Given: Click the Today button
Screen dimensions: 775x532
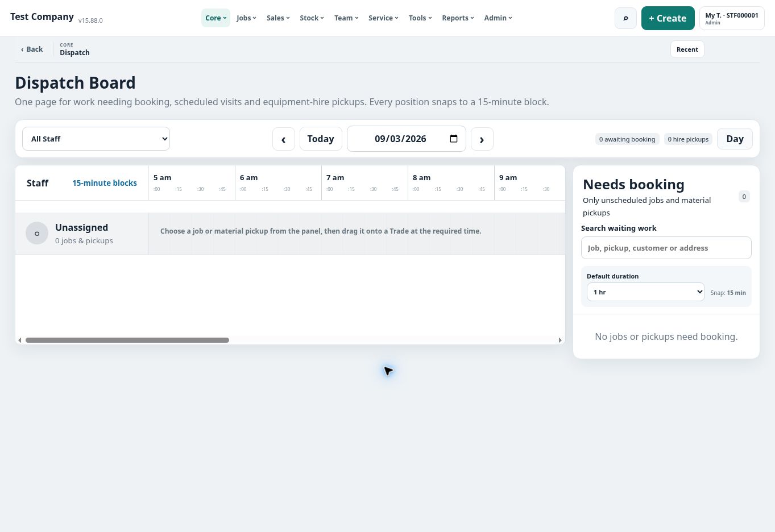Looking at the screenshot, I should tap(321, 139).
